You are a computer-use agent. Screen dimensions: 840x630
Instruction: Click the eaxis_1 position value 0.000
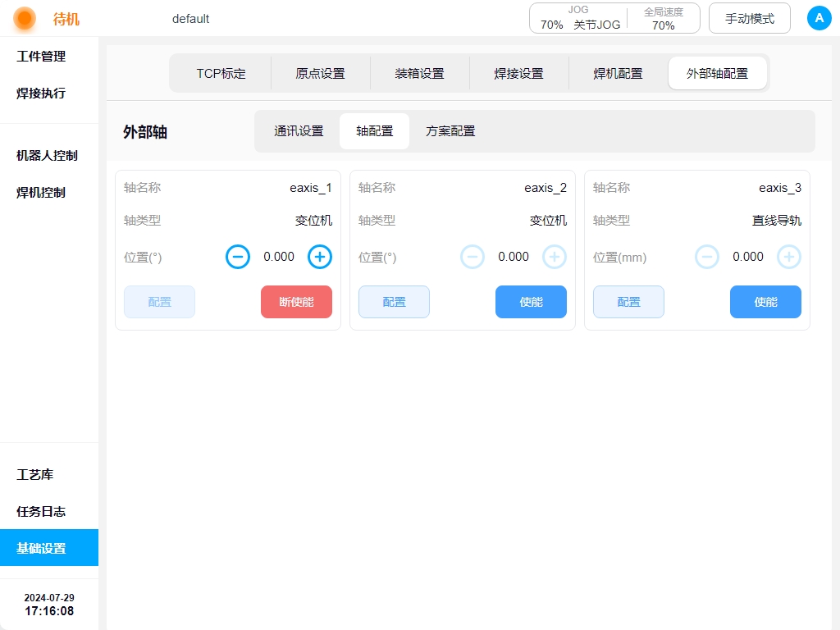coord(279,257)
